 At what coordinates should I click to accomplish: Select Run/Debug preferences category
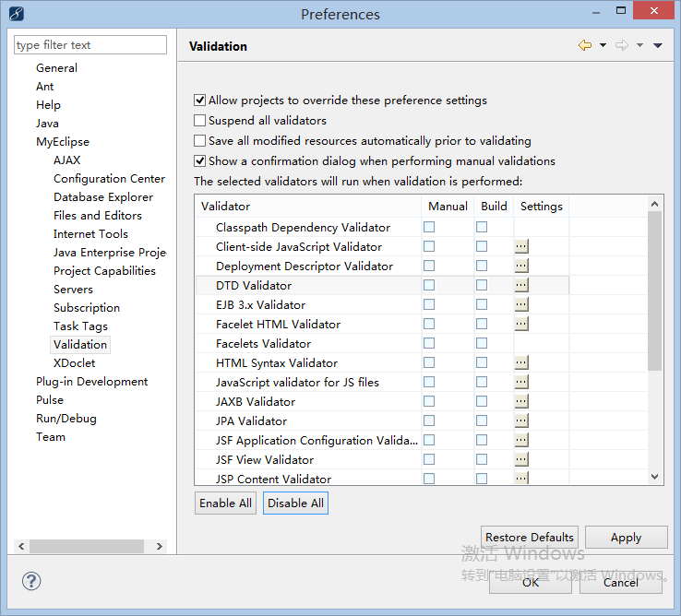point(66,419)
